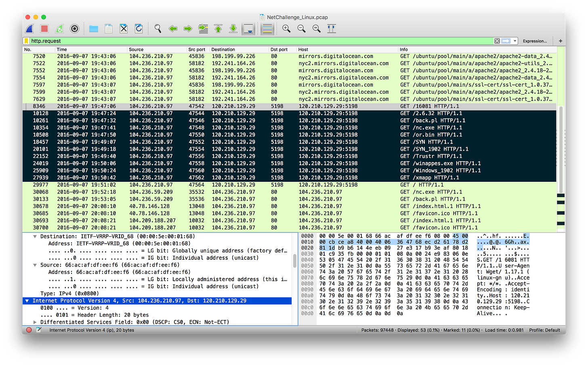Save this capture file
This screenshot has height=366, width=588.
109,29
